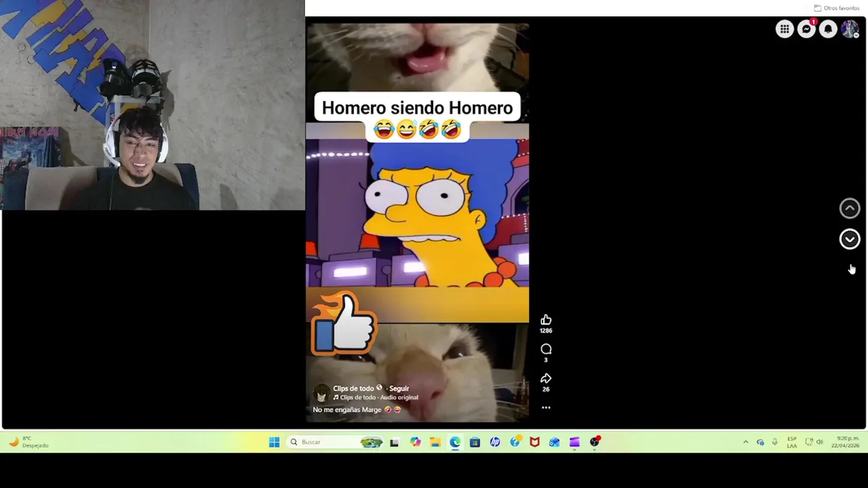Open the Clips de todo profile avatar
Viewport: 868px width, 488px height.
point(321,393)
